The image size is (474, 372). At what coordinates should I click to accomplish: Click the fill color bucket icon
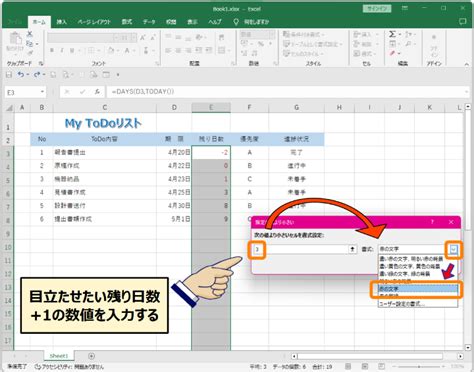coord(111,51)
